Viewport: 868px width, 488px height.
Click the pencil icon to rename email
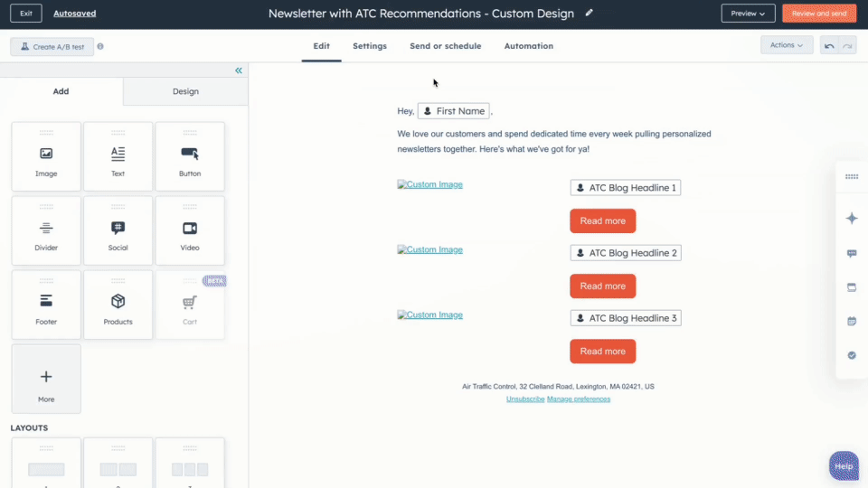(590, 14)
